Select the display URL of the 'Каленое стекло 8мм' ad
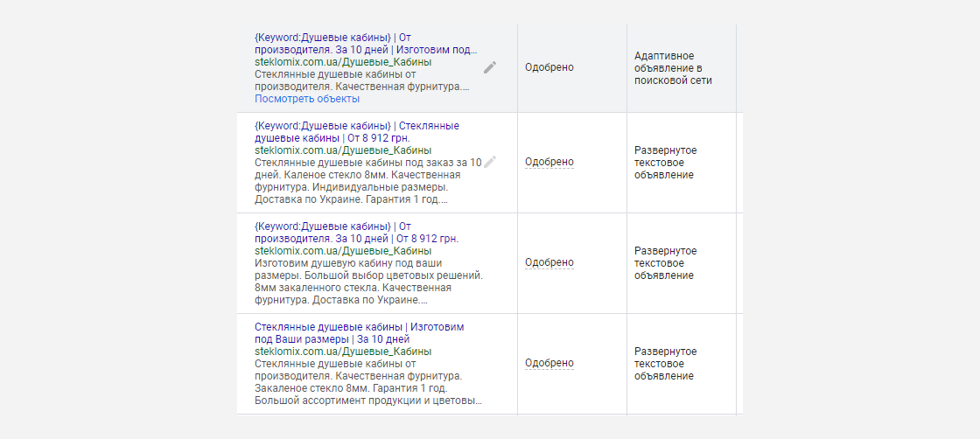The image size is (980, 439). (343, 150)
